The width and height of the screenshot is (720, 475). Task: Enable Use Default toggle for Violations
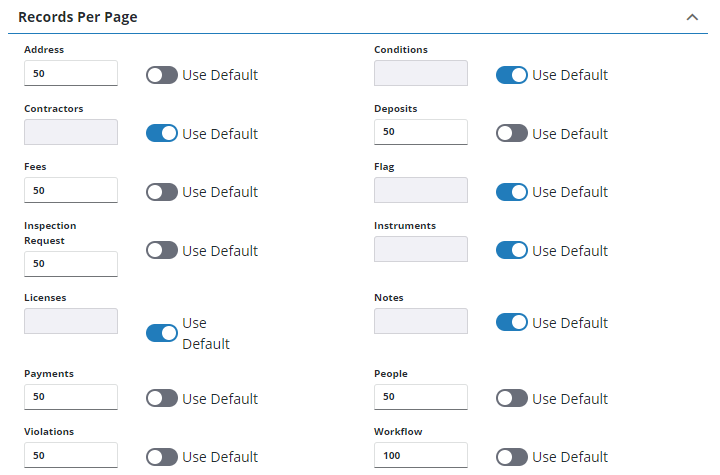point(162,456)
